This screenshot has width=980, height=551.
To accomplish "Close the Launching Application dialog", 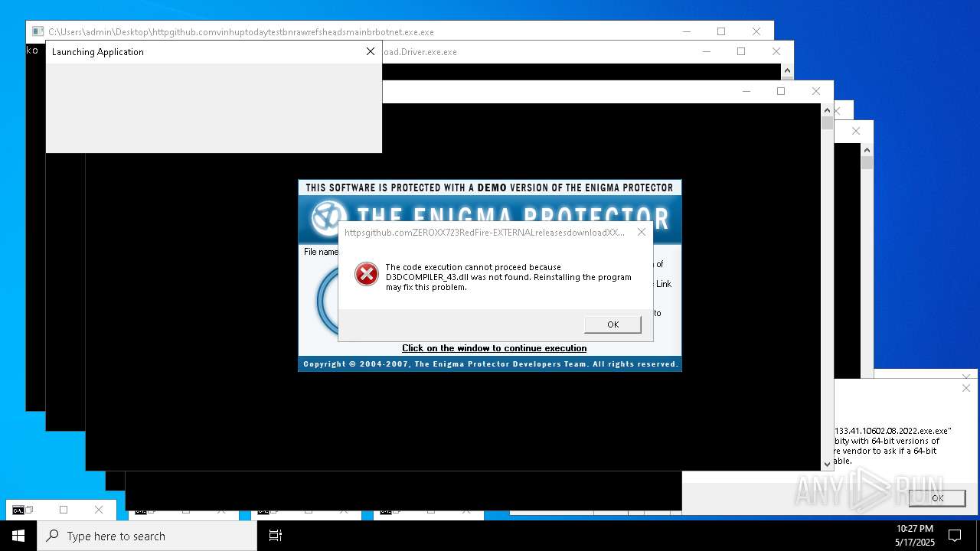I will pos(371,51).
